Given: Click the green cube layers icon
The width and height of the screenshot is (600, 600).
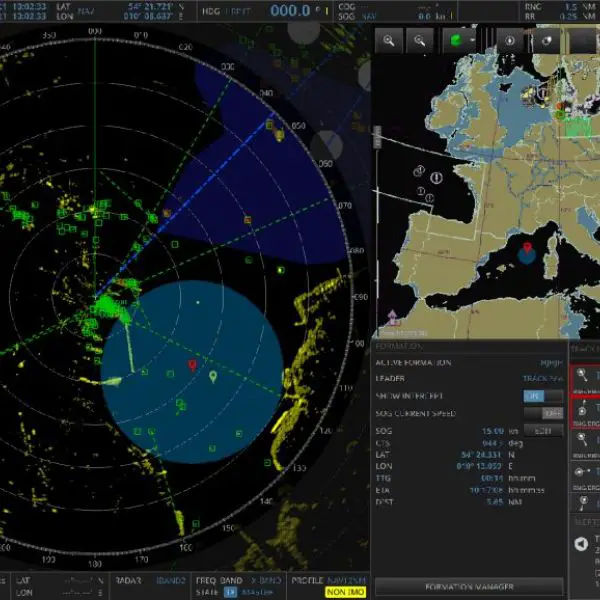Looking at the screenshot, I should click(456, 41).
